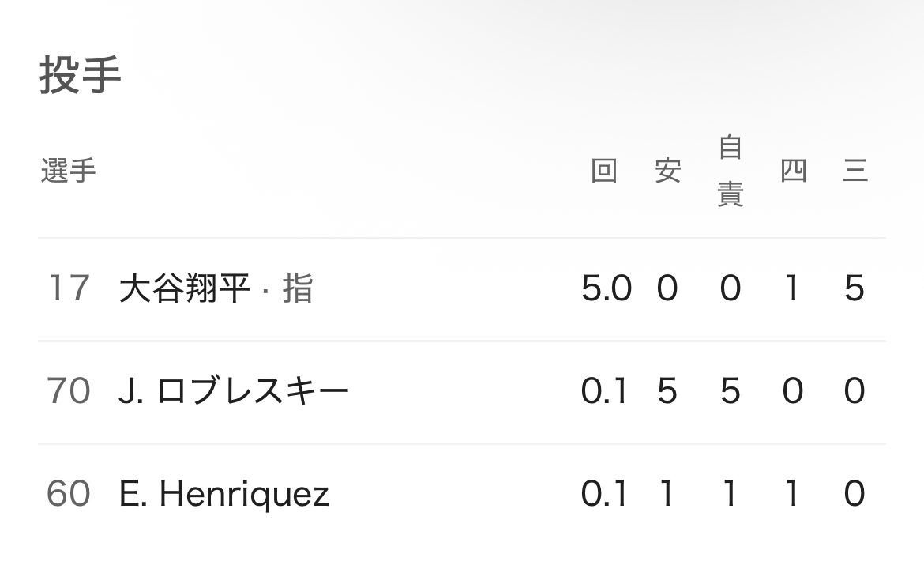Click the 指 position label
924x569 pixels.
(298, 288)
